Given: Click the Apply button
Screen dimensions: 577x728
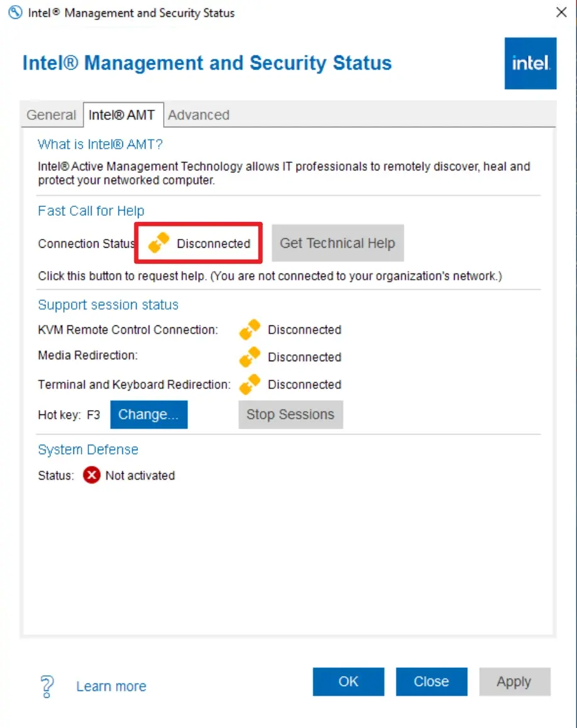Looking at the screenshot, I should click(514, 682).
